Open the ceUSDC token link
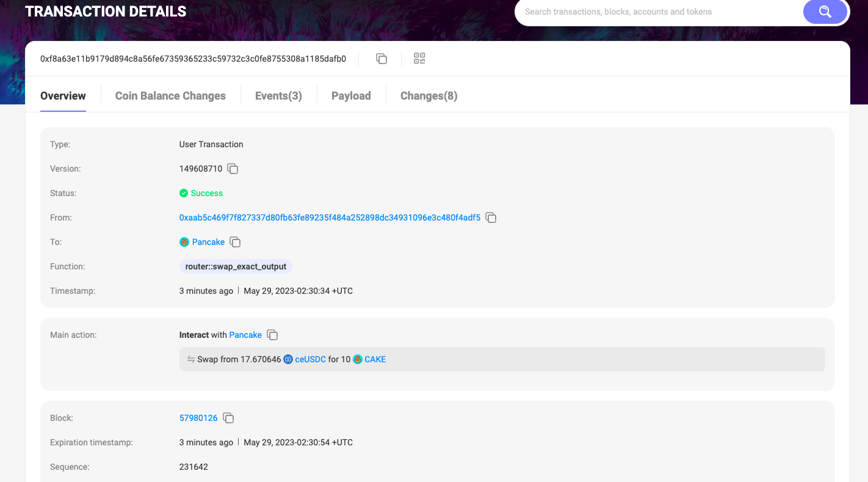The image size is (868, 482). [x=310, y=359]
